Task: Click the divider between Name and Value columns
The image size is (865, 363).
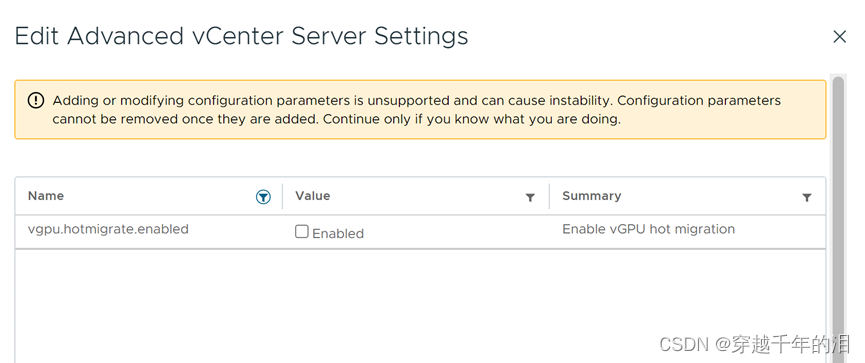Action: click(282, 196)
